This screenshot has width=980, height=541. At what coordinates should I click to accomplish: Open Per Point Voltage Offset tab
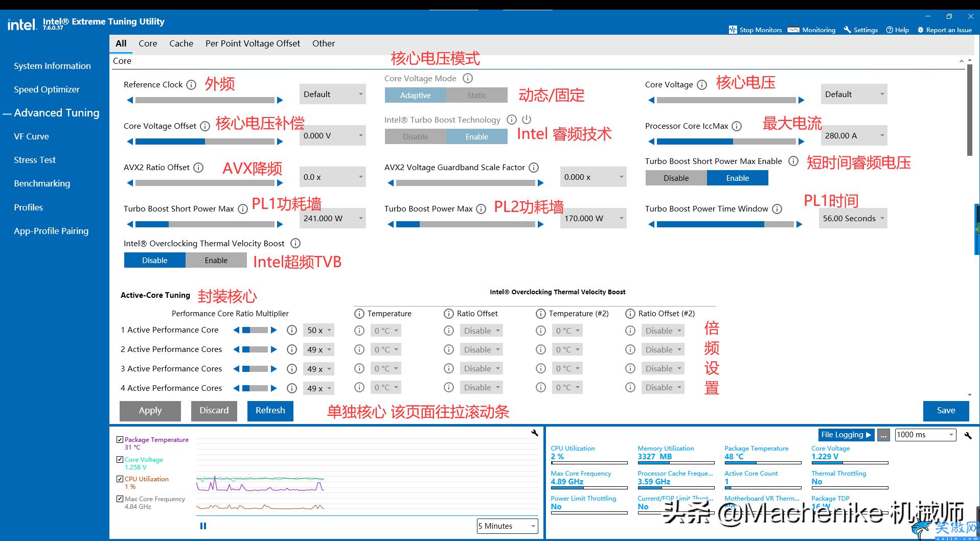point(253,43)
